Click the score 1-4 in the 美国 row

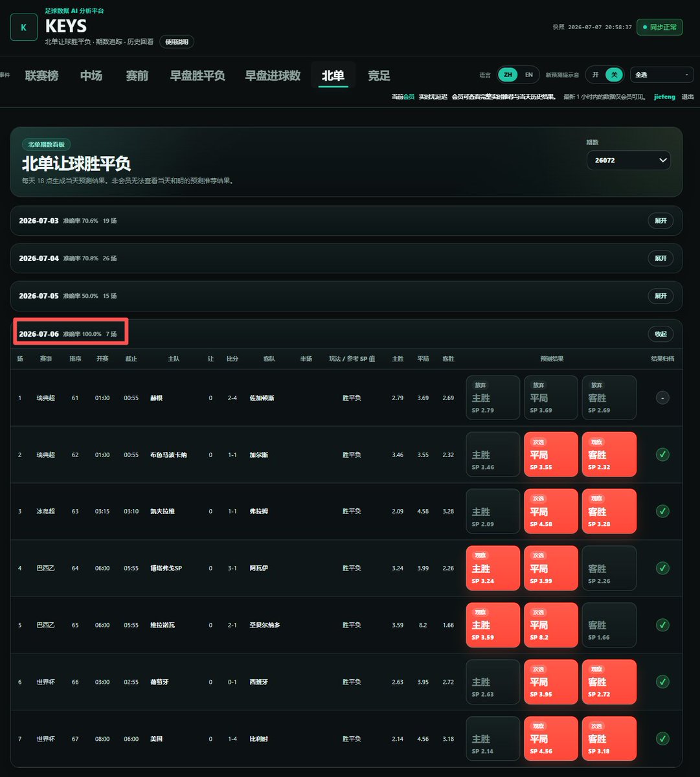232,739
